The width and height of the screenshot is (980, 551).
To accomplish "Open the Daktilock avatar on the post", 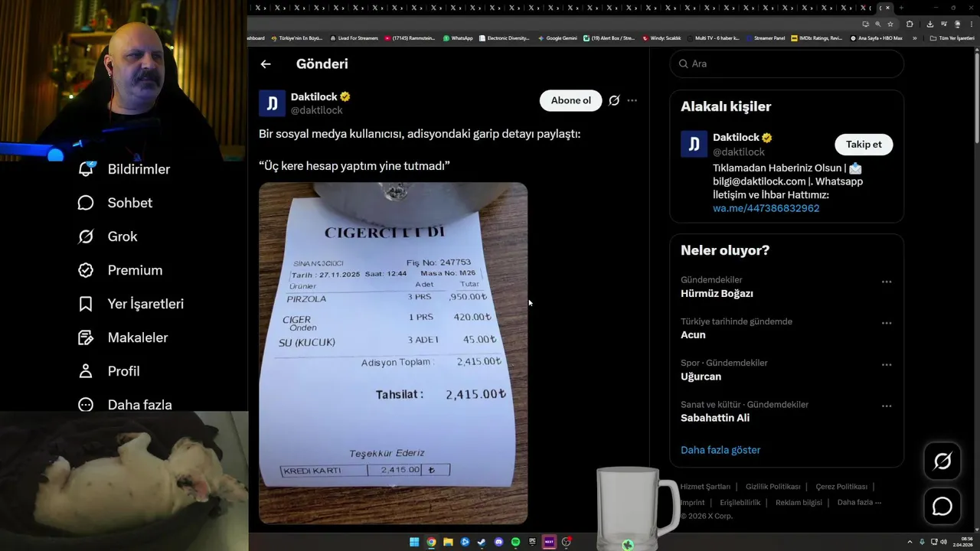I will pyautogui.click(x=272, y=103).
